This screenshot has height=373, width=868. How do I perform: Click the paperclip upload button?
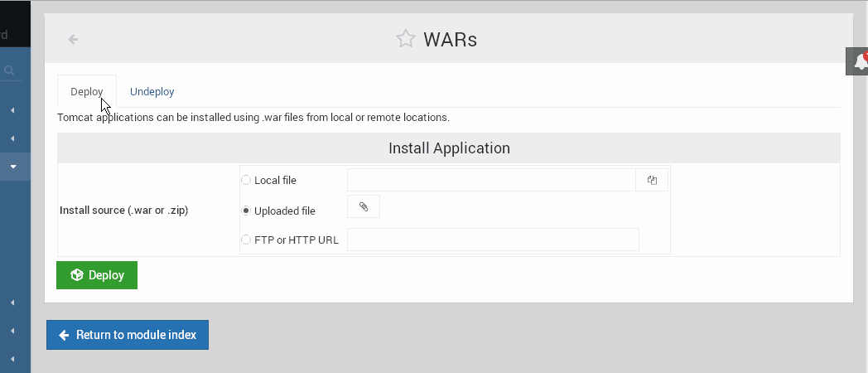364,206
